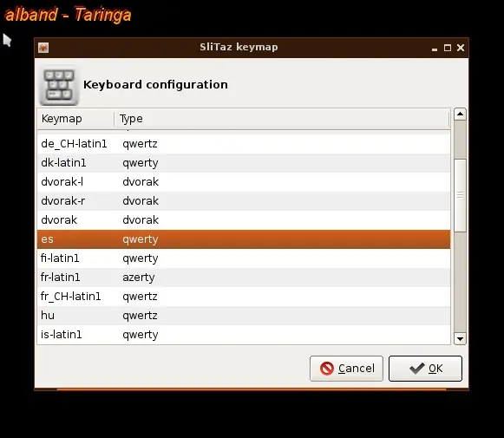This screenshot has height=438, width=504.
Task: Select the de_CH-latin1 keymap row
Action: pyautogui.click(x=244, y=144)
